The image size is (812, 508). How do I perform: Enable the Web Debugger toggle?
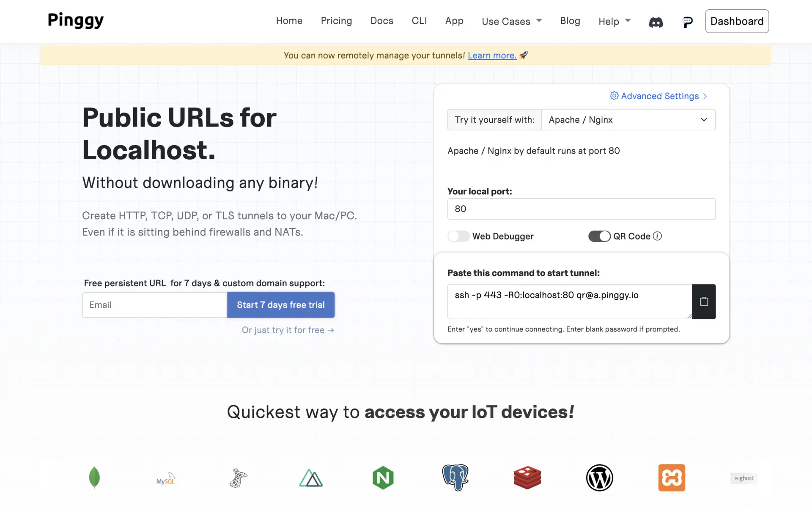click(458, 236)
